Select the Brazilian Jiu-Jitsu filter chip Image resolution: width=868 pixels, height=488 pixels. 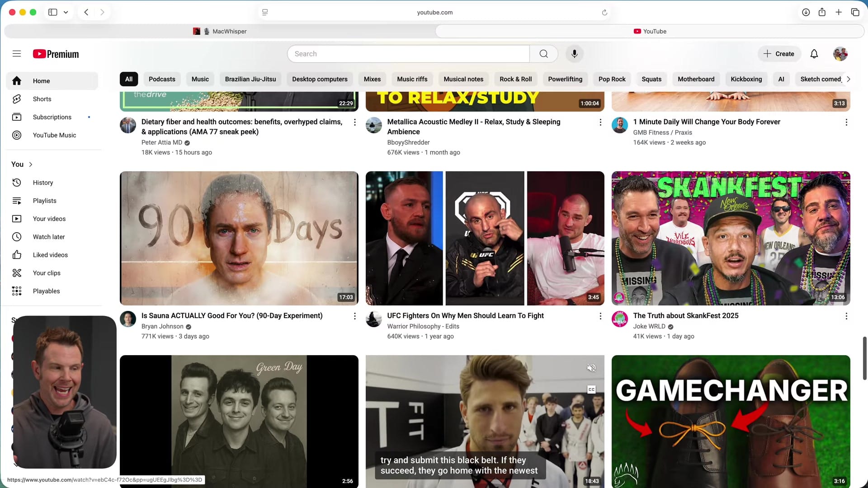coord(250,79)
